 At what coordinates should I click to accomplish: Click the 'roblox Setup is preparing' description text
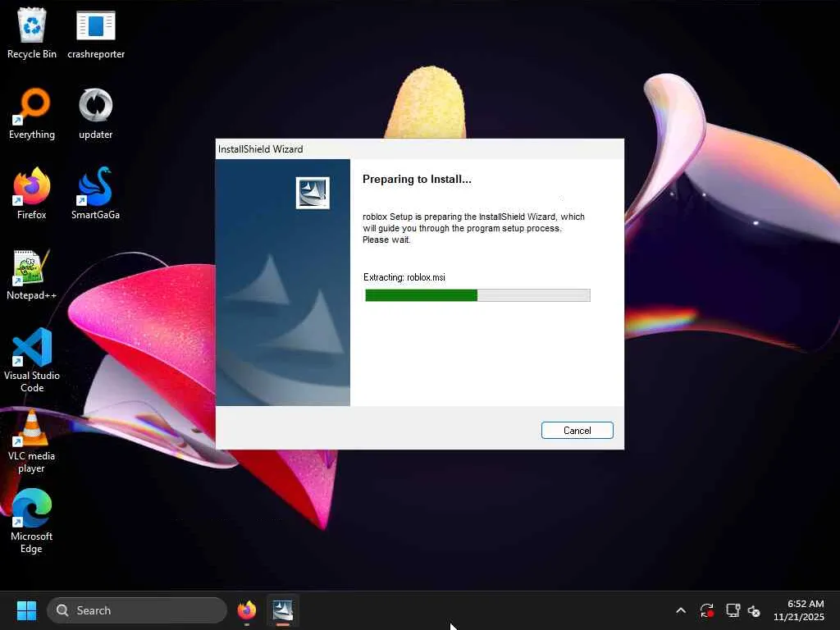473,228
